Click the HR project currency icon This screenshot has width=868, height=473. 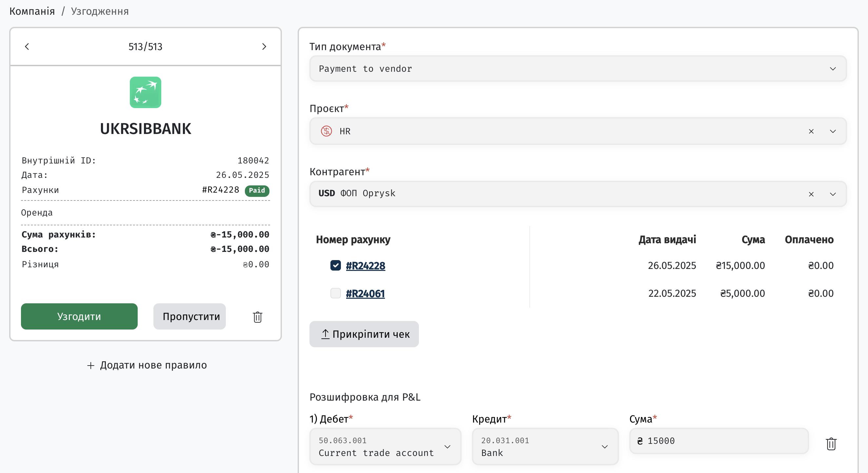pos(326,131)
